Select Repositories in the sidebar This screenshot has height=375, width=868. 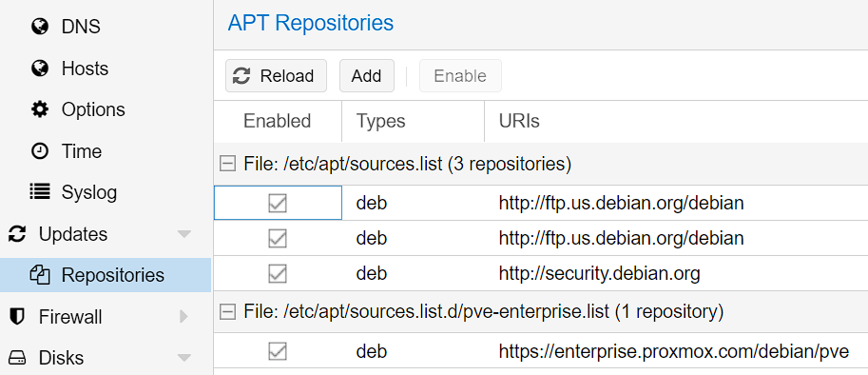[106, 275]
